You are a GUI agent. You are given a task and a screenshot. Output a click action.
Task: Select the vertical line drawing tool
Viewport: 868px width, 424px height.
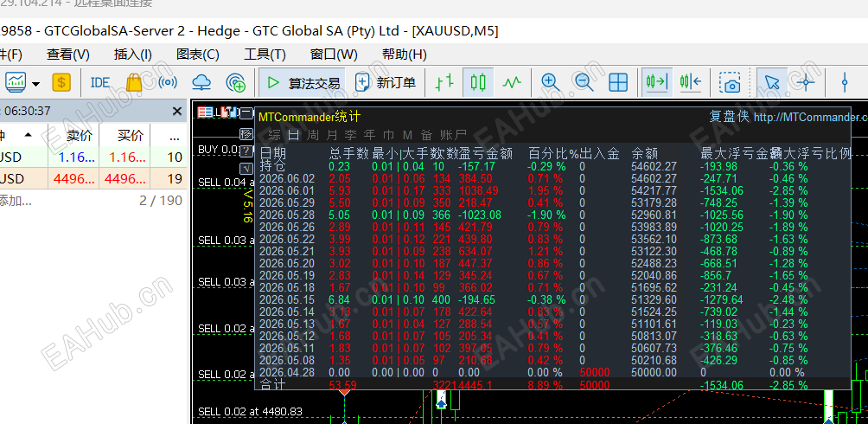(844, 82)
